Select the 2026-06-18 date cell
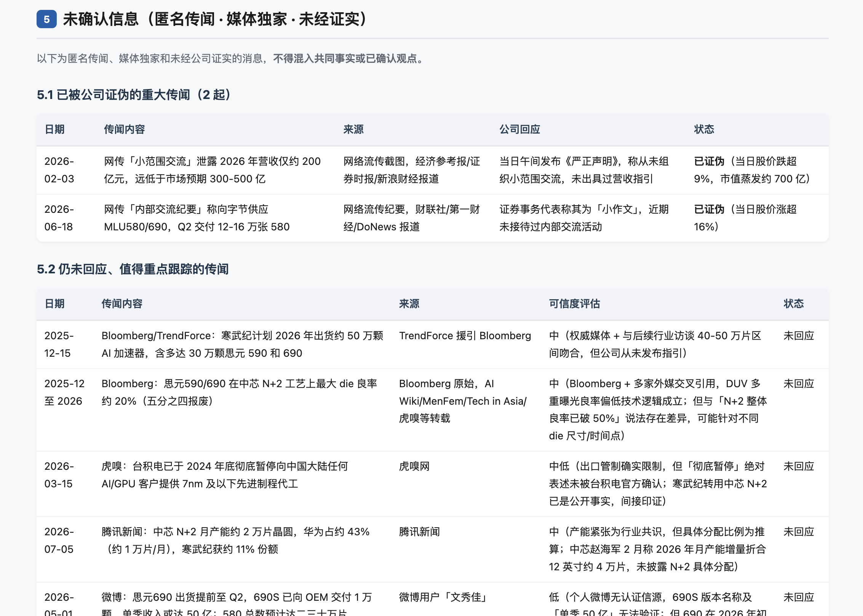This screenshot has height=616, width=863. pos(59,218)
